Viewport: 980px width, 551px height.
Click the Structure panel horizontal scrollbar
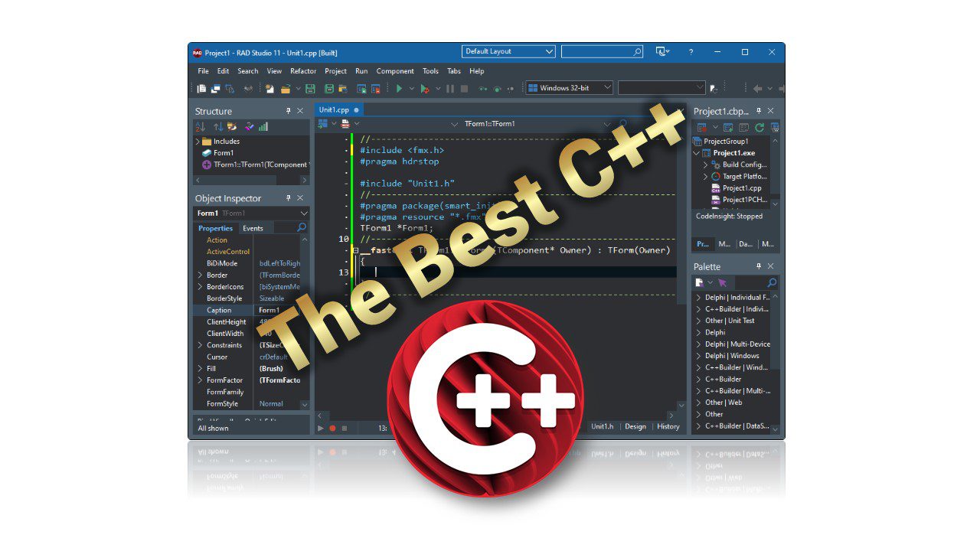point(251,181)
